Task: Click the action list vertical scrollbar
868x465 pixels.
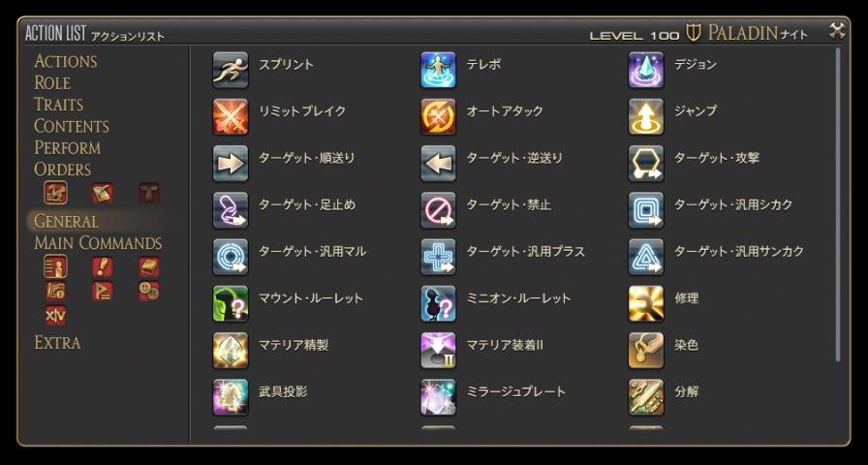Action: pyautogui.click(x=838, y=204)
